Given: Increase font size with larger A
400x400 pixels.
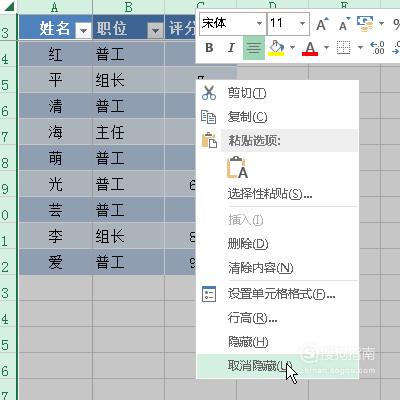Looking at the screenshot, I should (x=322, y=24).
